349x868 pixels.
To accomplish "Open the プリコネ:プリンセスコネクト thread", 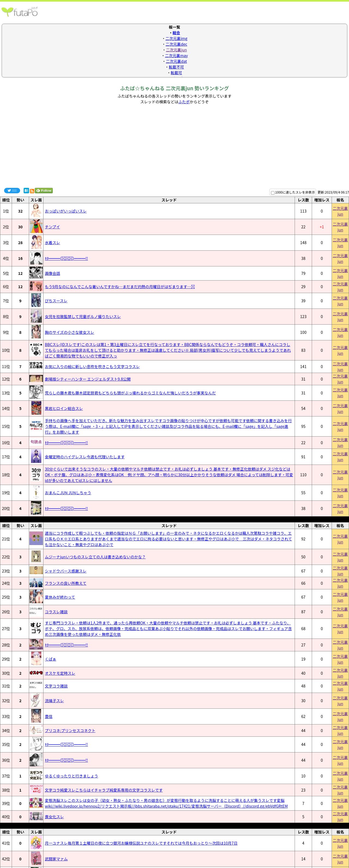I will tap(70, 730).
